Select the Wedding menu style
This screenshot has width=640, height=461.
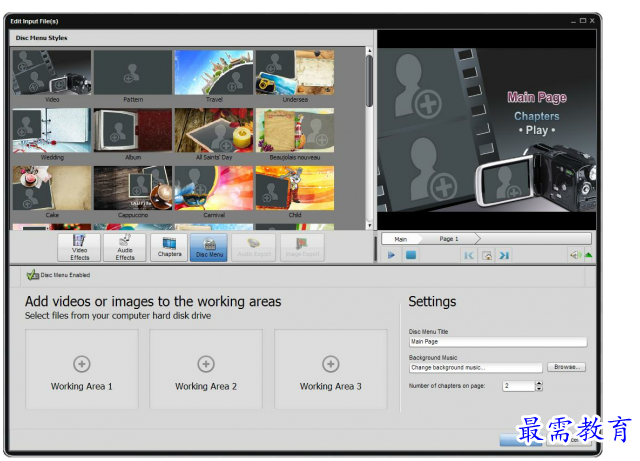pyautogui.click(x=52, y=130)
